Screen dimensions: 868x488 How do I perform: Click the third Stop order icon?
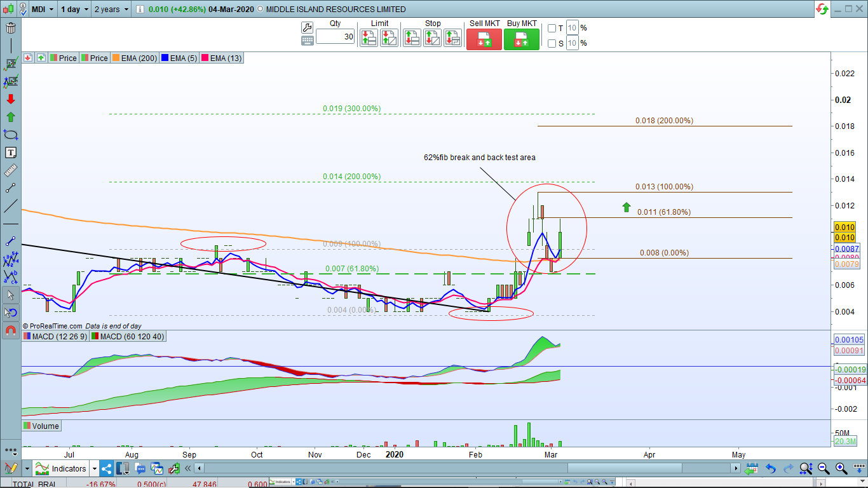pos(453,37)
